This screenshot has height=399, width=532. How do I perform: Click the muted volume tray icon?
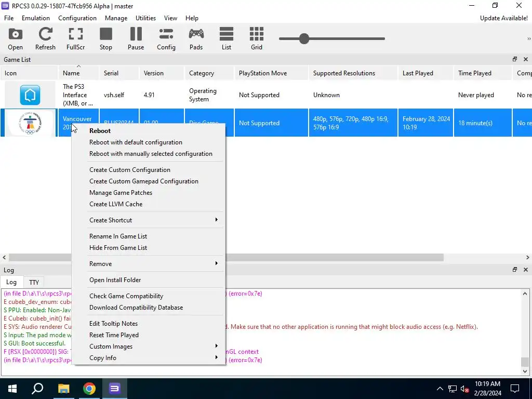click(464, 389)
